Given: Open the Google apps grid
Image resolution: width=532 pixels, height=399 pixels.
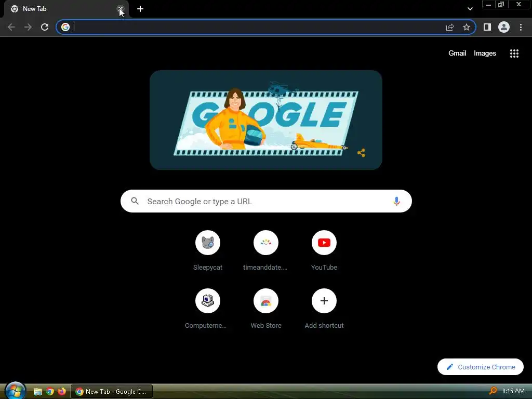Looking at the screenshot, I should 514,54.
